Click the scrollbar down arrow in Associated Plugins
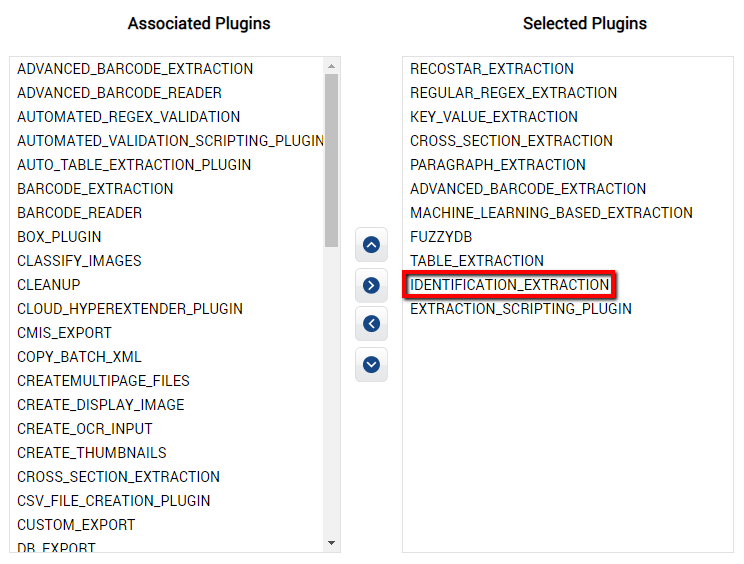The width and height of the screenshot is (744, 564). (x=331, y=543)
